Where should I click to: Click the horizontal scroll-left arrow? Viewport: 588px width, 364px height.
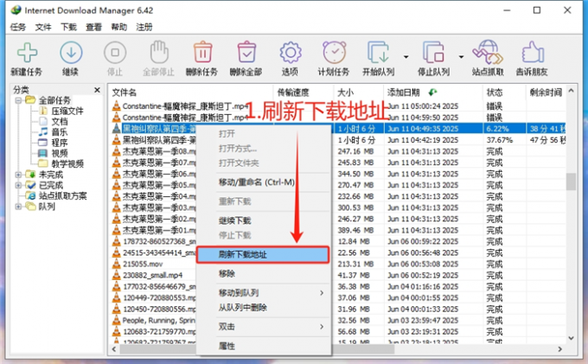[114, 349]
